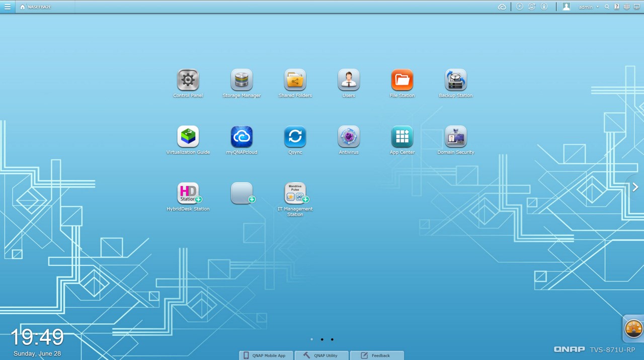Click the 19:49 clock display
This screenshot has height=360, width=644.
pos(37,337)
